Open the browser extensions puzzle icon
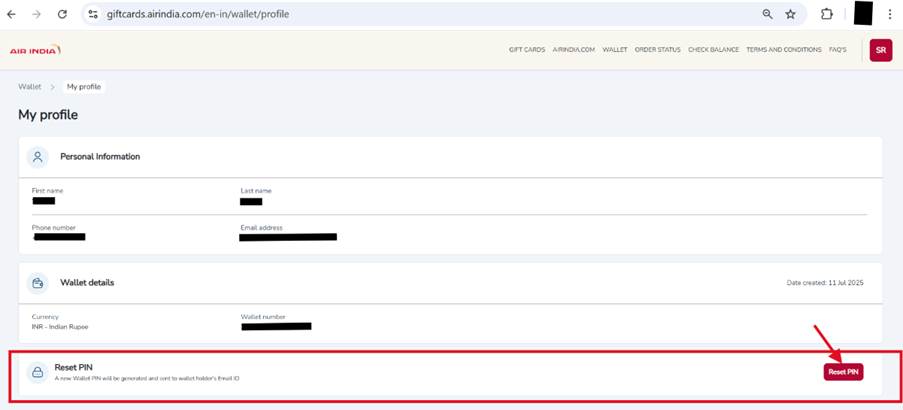This screenshot has height=410, width=903. (826, 14)
